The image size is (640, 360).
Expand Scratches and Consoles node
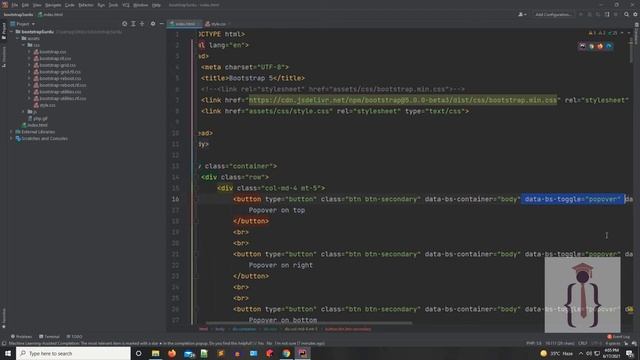[x=11, y=138]
